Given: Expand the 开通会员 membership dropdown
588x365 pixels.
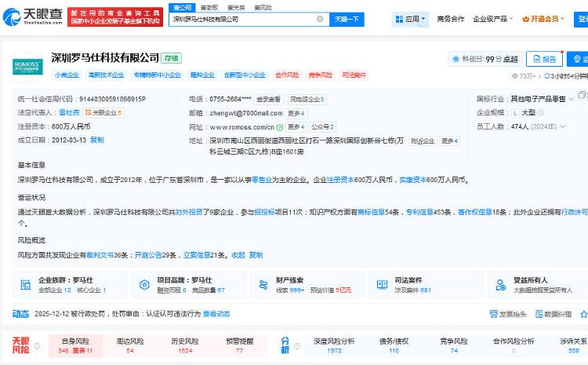Looking at the screenshot, I should tap(549, 19).
